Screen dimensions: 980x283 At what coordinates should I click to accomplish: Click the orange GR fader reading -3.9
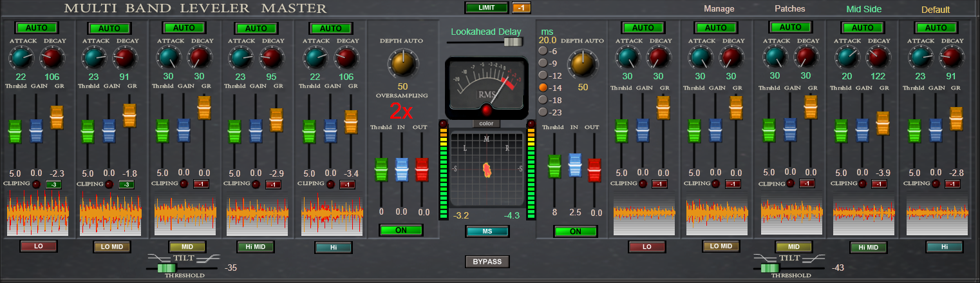point(883,124)
